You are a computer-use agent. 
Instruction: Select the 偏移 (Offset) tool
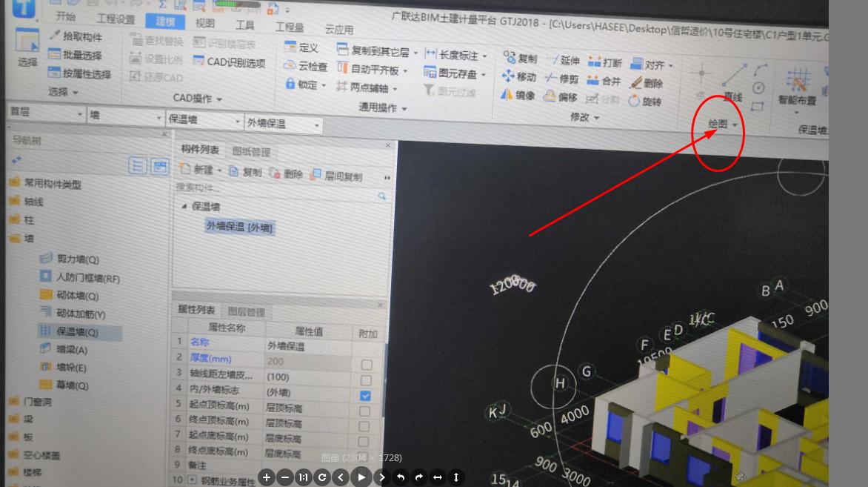[x=560, y=97]
